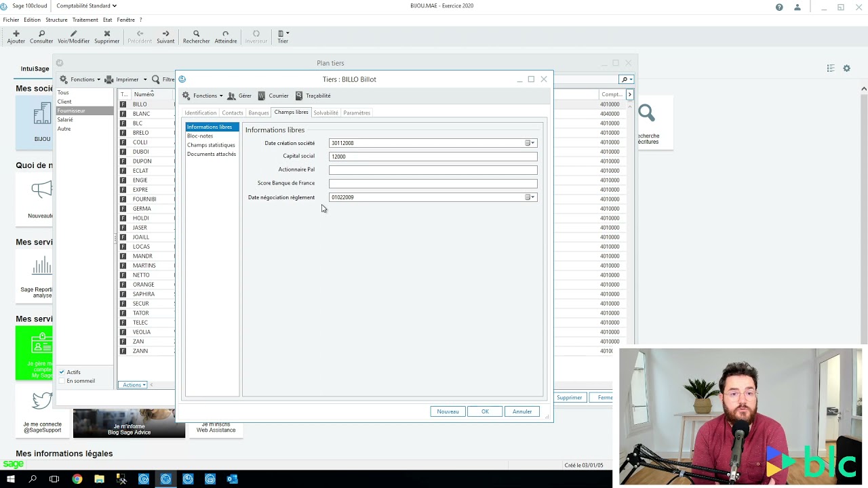Click Score Banque de France field
Viewport: 868px width, 488px height.
pyautogui.click(x=433, y=183)
